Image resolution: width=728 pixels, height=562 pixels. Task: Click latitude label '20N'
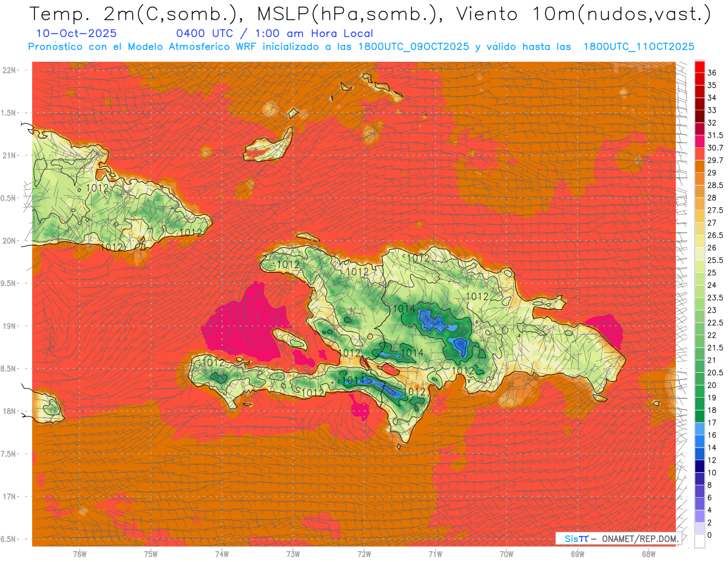[x=9, y=241]
